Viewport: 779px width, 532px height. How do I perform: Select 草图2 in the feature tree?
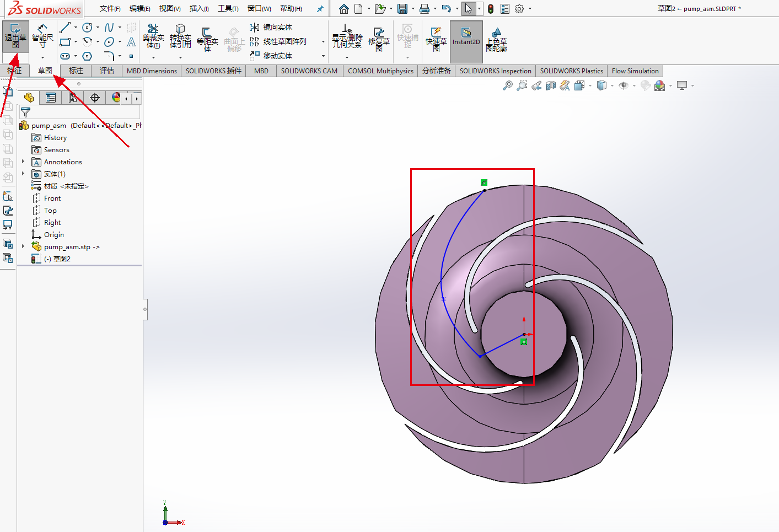62,259
